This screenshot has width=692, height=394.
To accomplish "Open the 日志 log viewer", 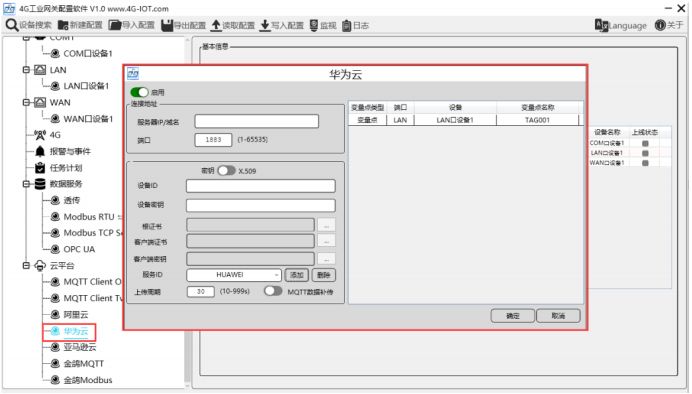I will [x=355, y=25].
